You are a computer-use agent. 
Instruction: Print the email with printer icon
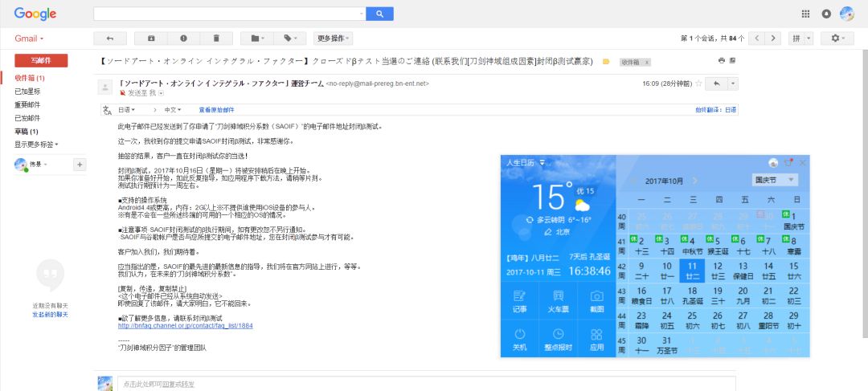pos(721,60)
